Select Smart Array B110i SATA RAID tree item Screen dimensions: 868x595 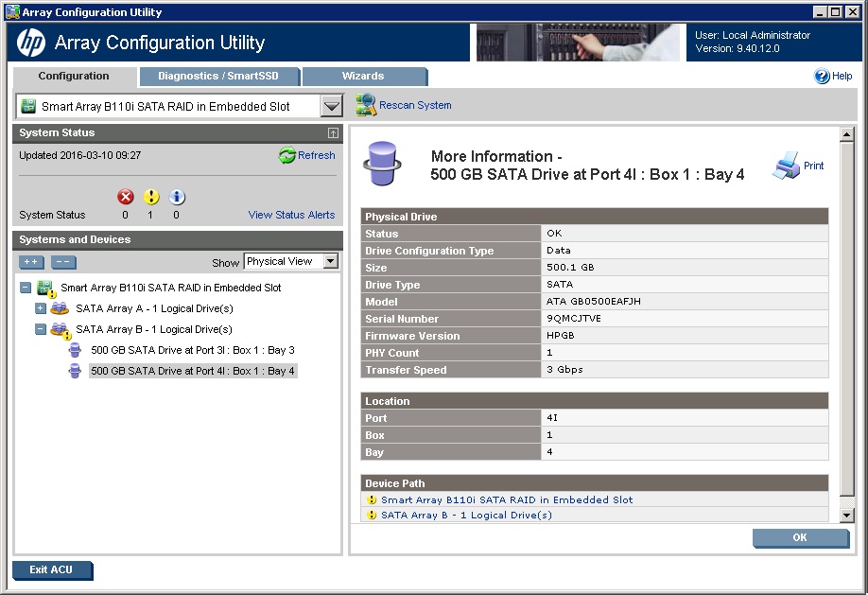pos(170,288)
